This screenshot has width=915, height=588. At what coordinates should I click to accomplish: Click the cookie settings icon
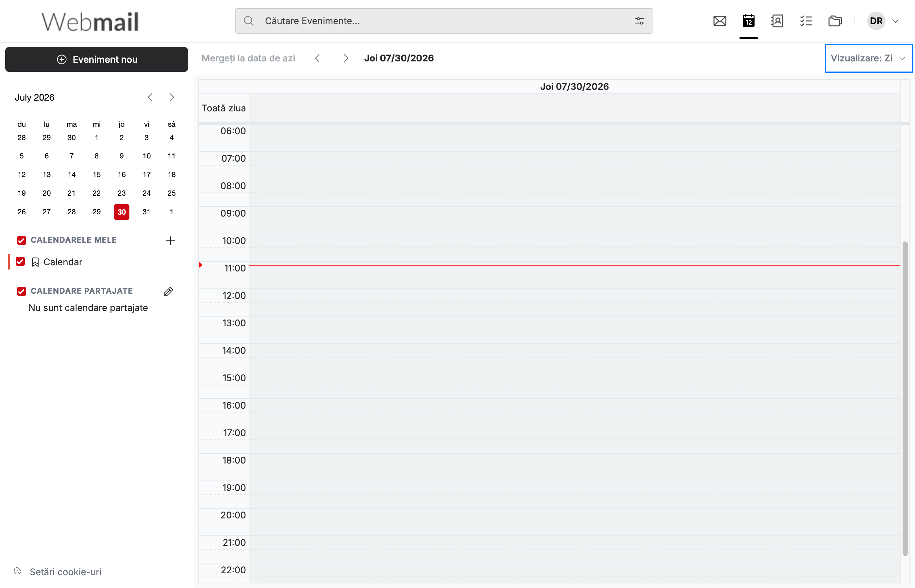pos(18,571)
